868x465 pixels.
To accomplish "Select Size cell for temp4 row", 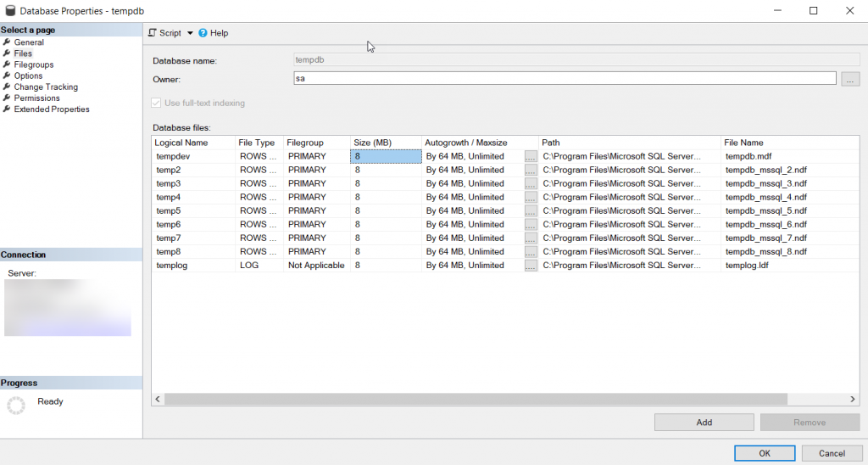I will 386,198.
